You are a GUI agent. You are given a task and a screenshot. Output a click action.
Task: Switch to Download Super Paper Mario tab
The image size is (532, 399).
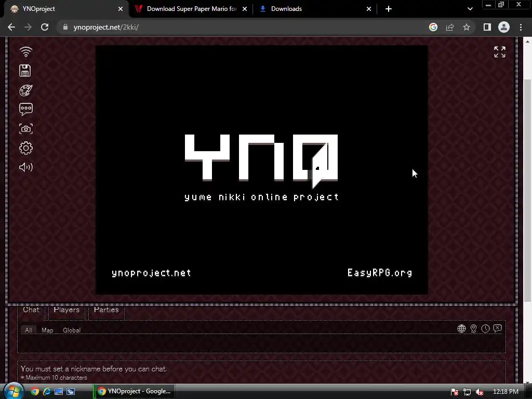click(x=191, y=9)
